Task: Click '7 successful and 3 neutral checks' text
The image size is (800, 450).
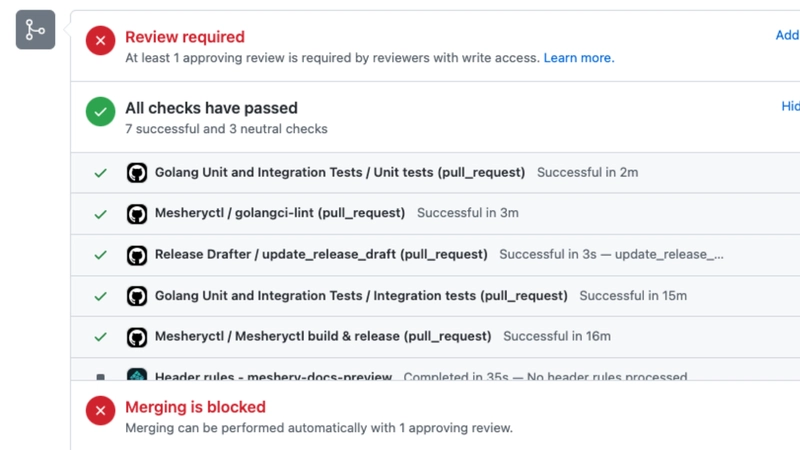Action: pos(227,129)
